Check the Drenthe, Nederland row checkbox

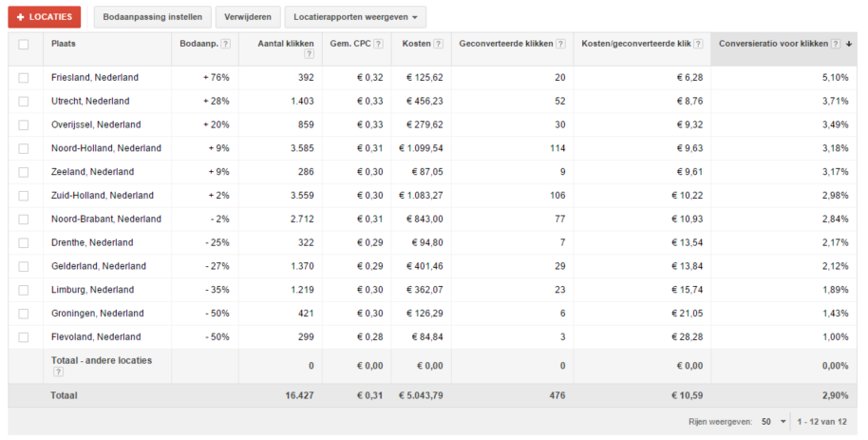pyautogui.click(x=23, y=242)
